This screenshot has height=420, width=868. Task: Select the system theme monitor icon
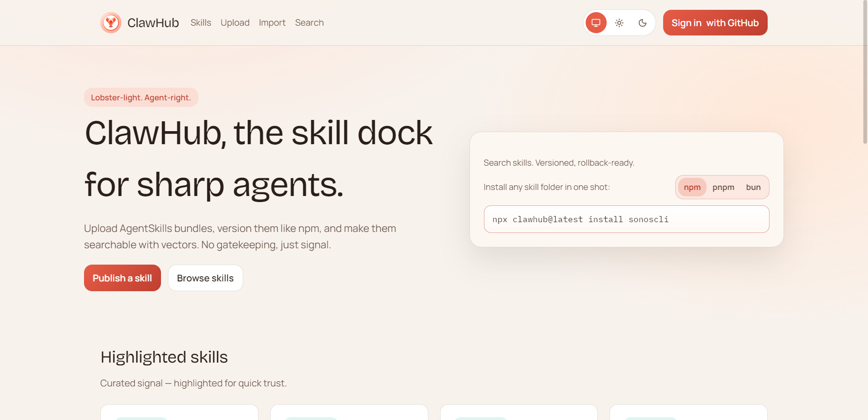[x=596, y=23]
